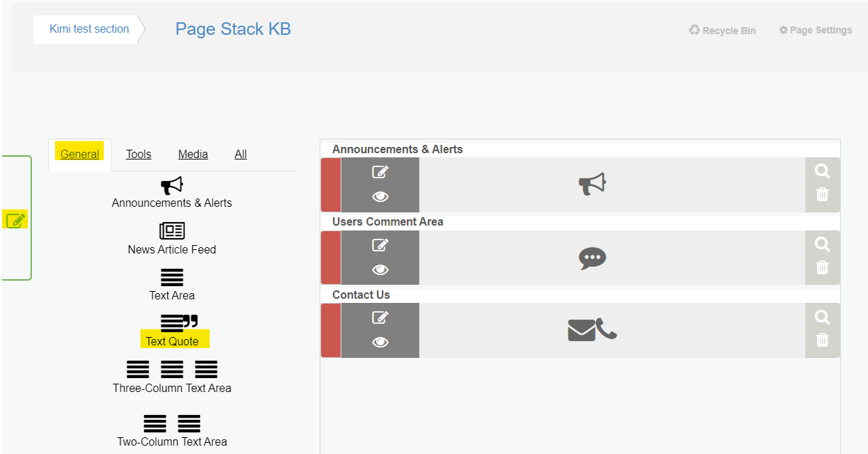Toggle visibility eye of Contact Us item
The height and width of the screenshot is (454, 868).
tap(380, 343)
